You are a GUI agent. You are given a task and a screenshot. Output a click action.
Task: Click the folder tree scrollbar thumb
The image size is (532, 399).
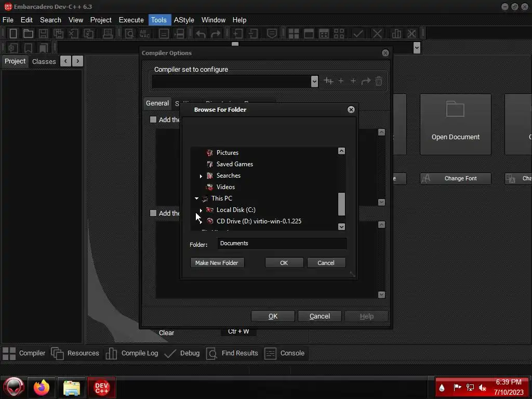pos(342,204)
